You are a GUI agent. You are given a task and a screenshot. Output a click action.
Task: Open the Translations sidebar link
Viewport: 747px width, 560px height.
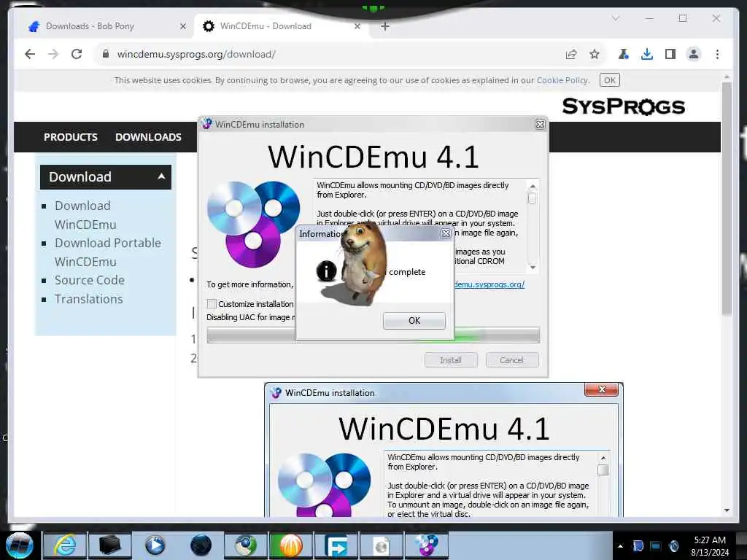tap(88, 299)
